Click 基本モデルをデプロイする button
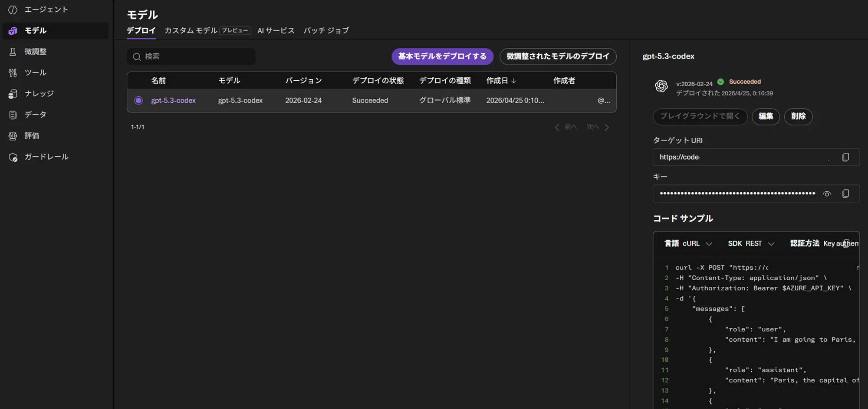 pyautogui.click(x=442, y=56)
